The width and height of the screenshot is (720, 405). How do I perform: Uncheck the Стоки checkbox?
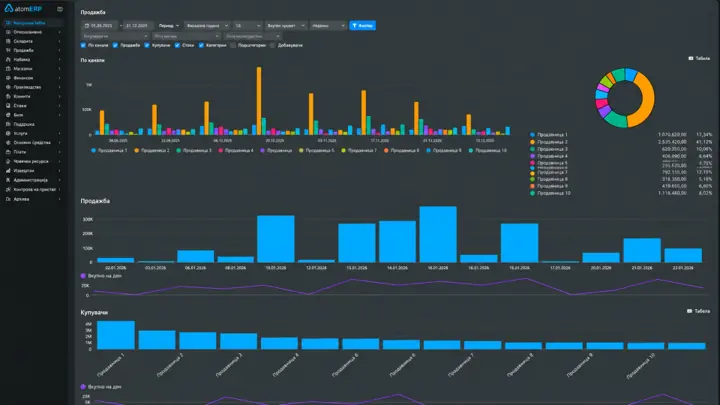point(177,45)
